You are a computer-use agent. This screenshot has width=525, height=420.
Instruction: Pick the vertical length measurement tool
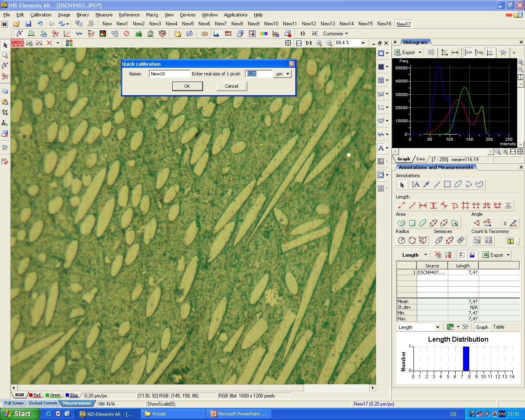point(434,205)
